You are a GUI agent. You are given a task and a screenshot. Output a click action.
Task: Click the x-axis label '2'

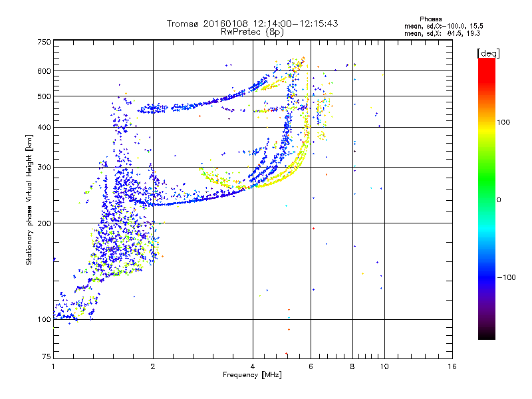click(153, 366)
